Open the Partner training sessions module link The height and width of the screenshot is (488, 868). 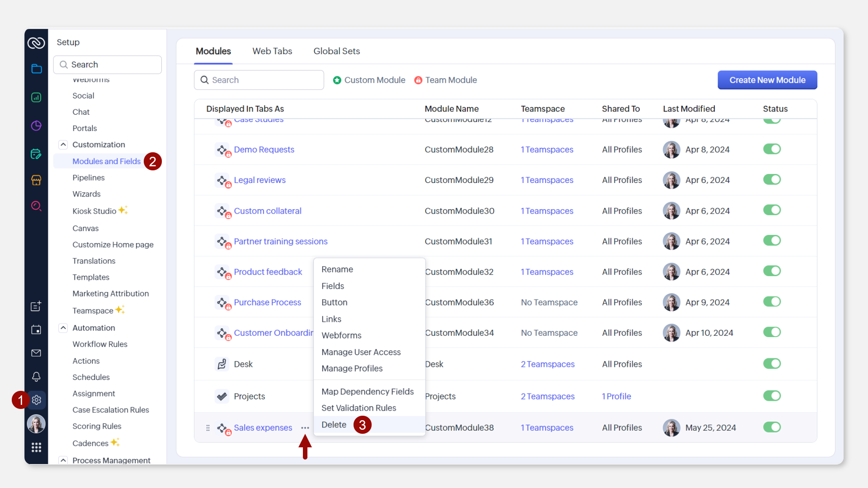[281, 241]
